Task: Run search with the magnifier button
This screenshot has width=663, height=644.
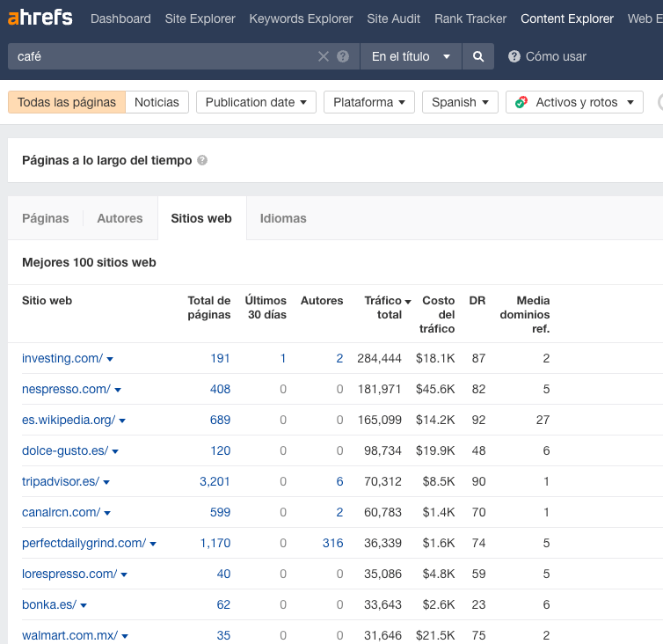Action: 478,56
